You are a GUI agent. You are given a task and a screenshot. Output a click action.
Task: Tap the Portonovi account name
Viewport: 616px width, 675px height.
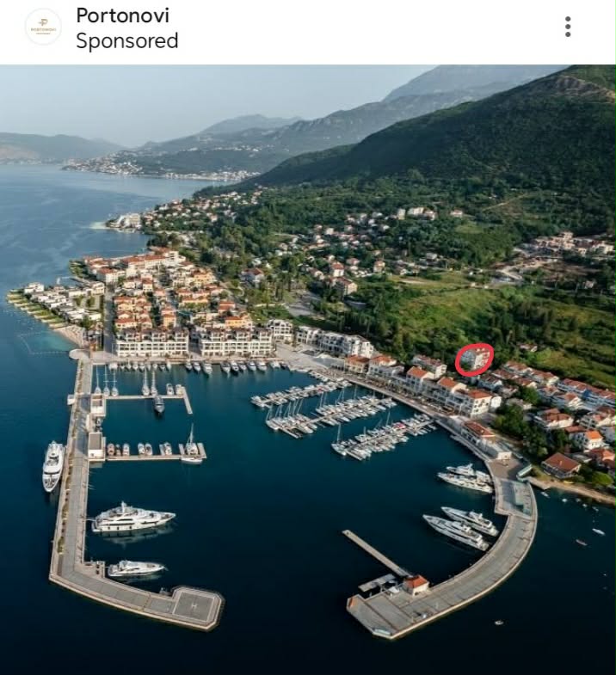pos(123,15)
